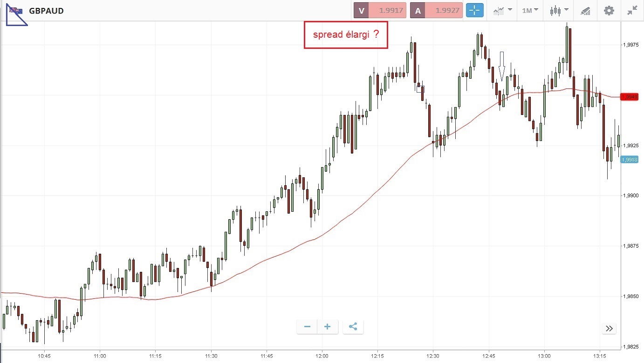This screenshot has height=363, width=644.
Task: Click the white down arrow annotation
Action: click(x=501, y=66)
